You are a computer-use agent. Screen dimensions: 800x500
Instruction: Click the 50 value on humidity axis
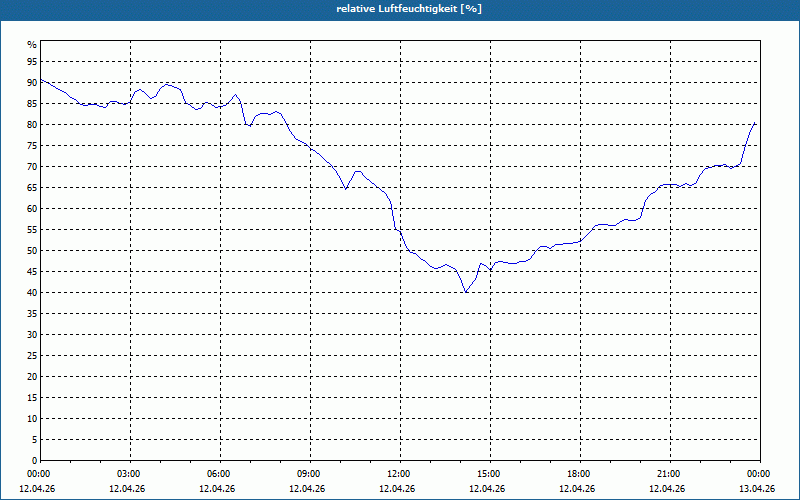point(32,251)
